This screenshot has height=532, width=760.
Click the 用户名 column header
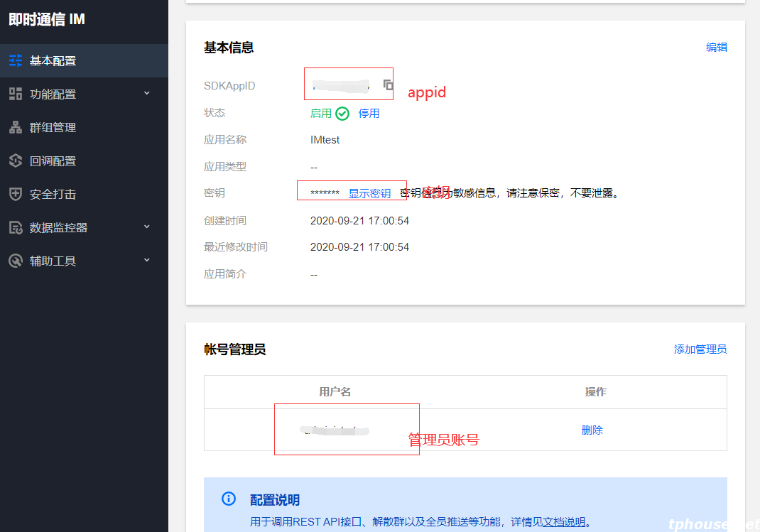coord(335,391)
